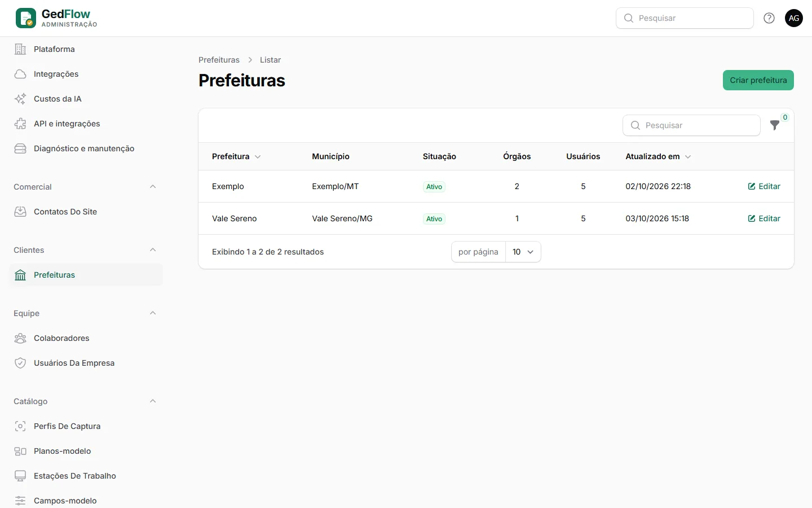Click the Prefeituras bank building icon
Image resolution: width=812 pixels, height=508 pixels.
[x=20, y=275]
